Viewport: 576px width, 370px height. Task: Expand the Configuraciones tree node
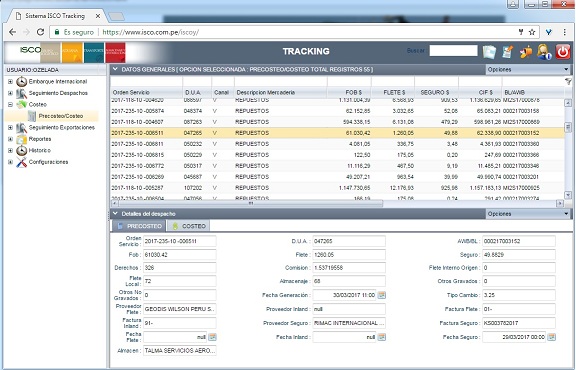tap(10, 162)
